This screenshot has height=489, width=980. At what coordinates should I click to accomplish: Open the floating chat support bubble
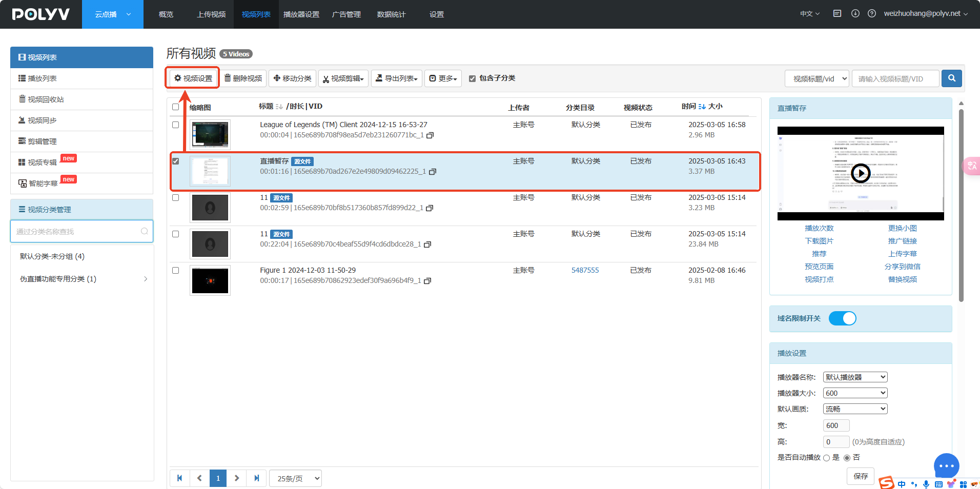coord(946,466)
